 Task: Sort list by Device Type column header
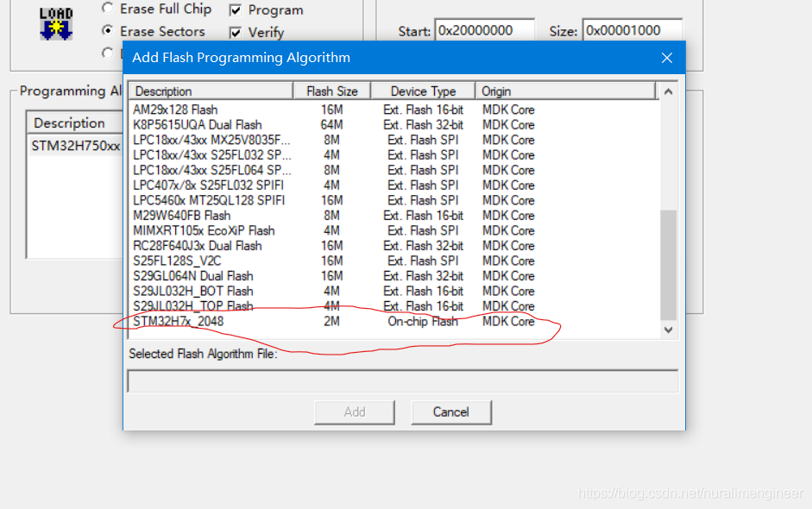coord(423,91)
